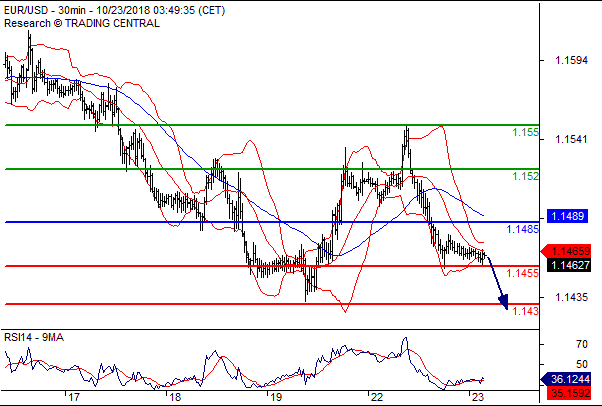The height and width of the screenshot is (406, 602).
Task: Click the RSI14 - 9MA indicator title
Action: click(34, 338)
